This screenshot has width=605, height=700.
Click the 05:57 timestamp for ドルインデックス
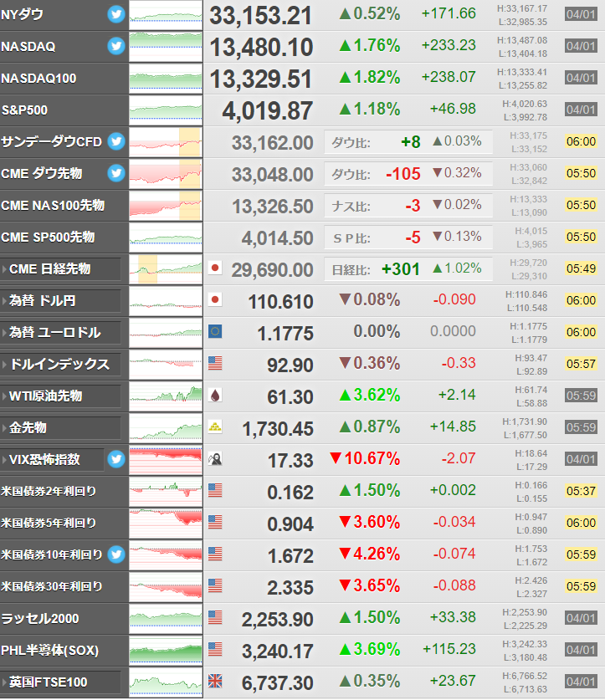click(581, 364)
